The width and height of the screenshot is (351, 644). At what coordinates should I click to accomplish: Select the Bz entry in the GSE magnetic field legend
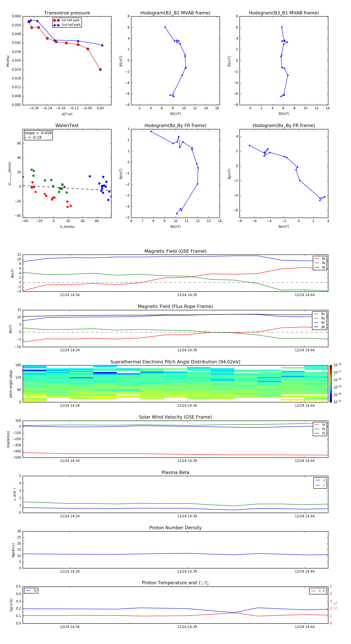(x=320, y=267)
